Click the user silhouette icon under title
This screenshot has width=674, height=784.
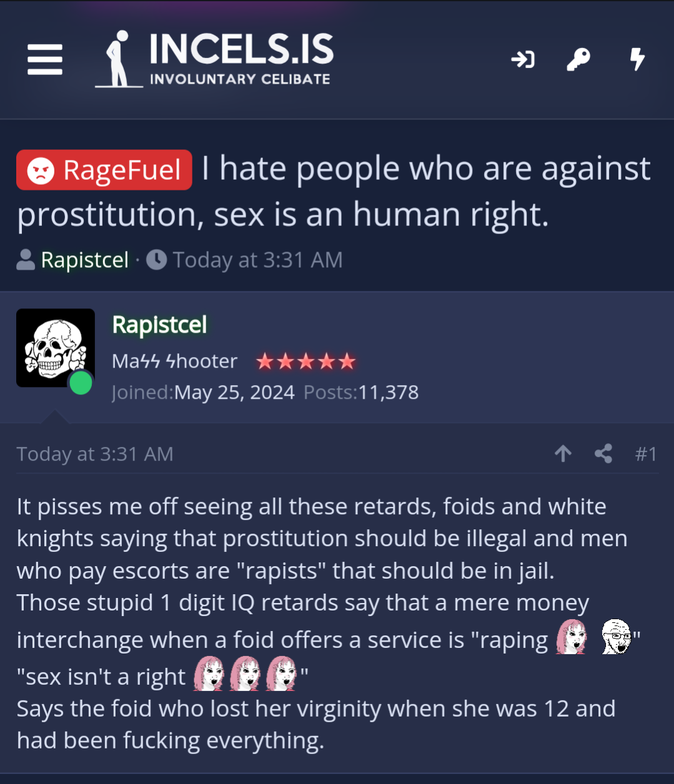(x=26, y=260)
